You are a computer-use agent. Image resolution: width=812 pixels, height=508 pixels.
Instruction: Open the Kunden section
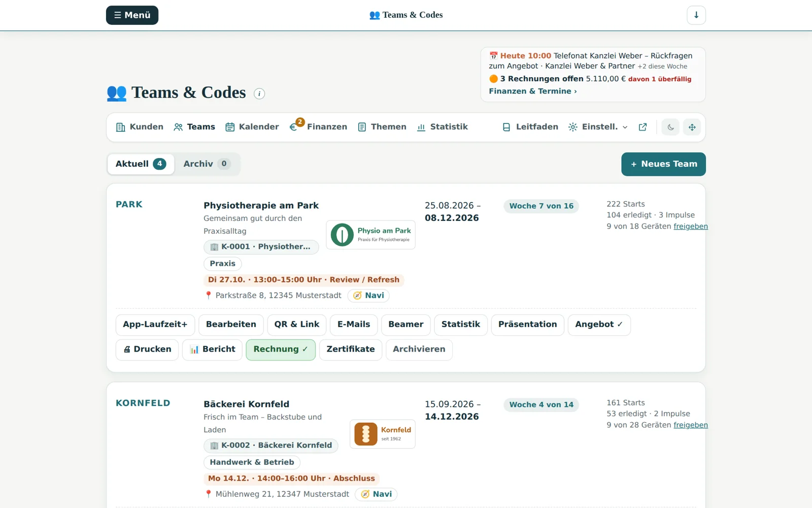(140, 127)
